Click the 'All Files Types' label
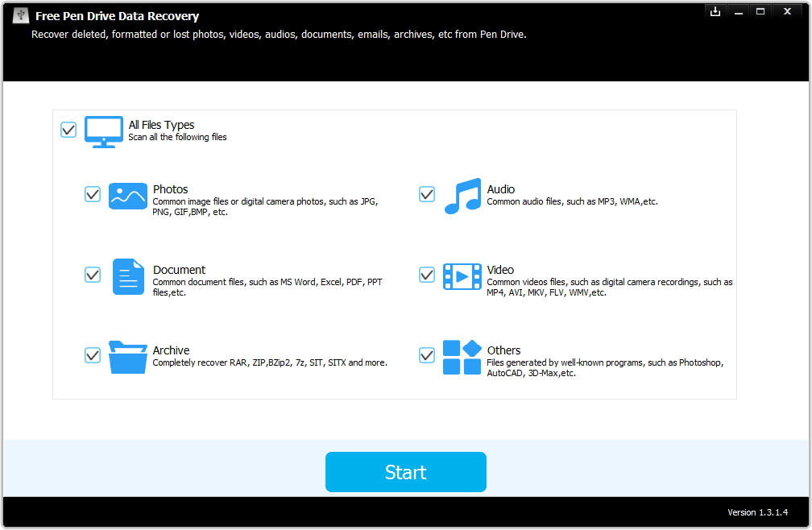Image resolution: width=812 pixels, height=530 pixels. [161, 125]
